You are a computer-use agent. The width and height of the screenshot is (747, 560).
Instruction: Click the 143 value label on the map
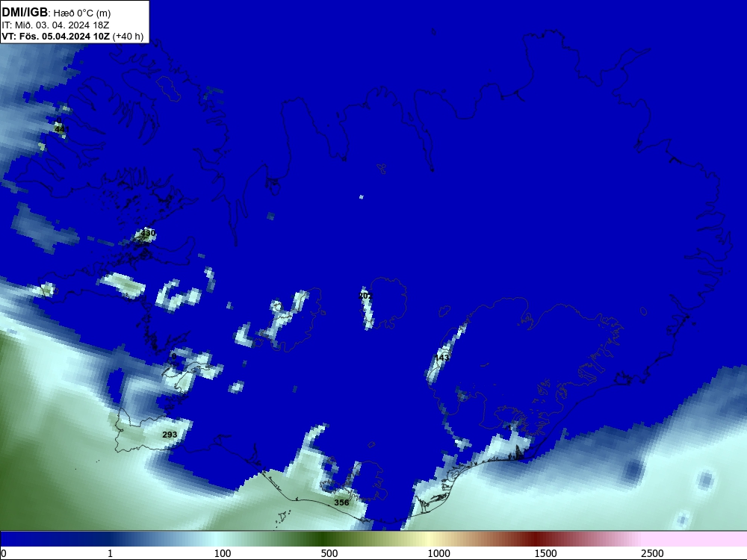[441, 358]
